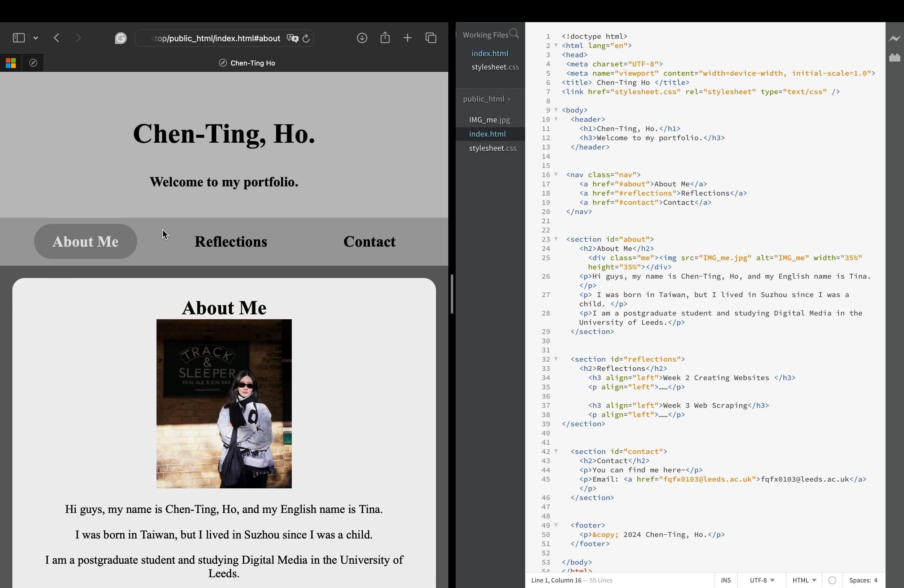Viewport: 904px width, 588px height.
Task: Go back with the browser back arrow
Action: [57, 38]
